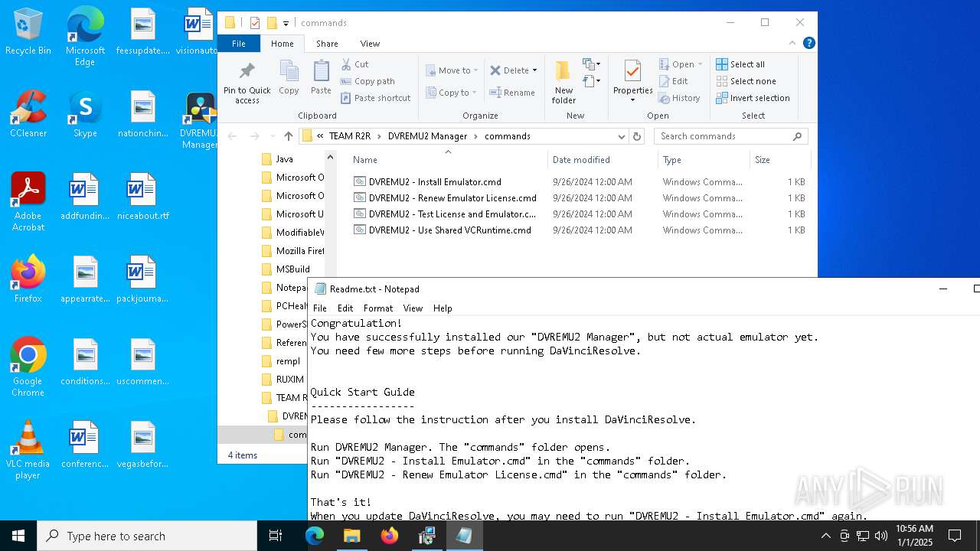Launch Edge from the taskbar
The height and width of the screenshot is (551, 980).
pyautogui.click(x=315, y=536)
